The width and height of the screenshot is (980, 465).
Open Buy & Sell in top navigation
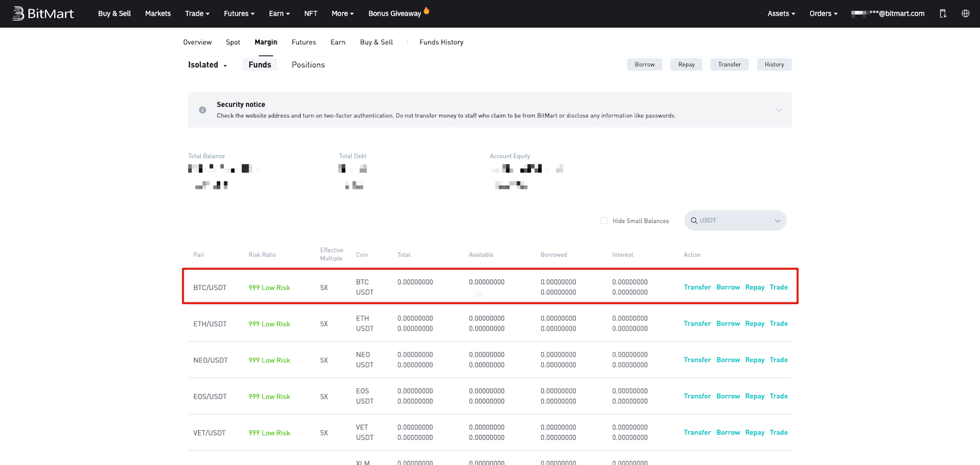114,14
